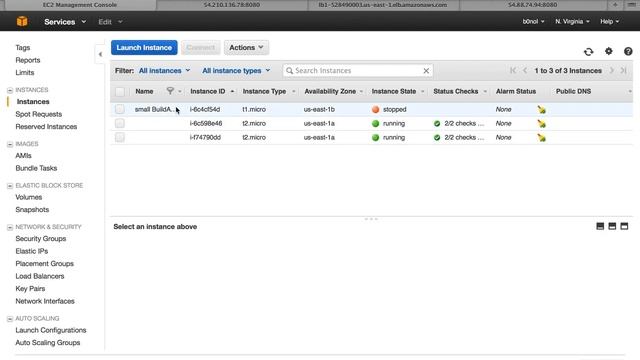Open Snapshots in sidebar
This screenshot has width=640, height=360.
[x=32, y=210]
